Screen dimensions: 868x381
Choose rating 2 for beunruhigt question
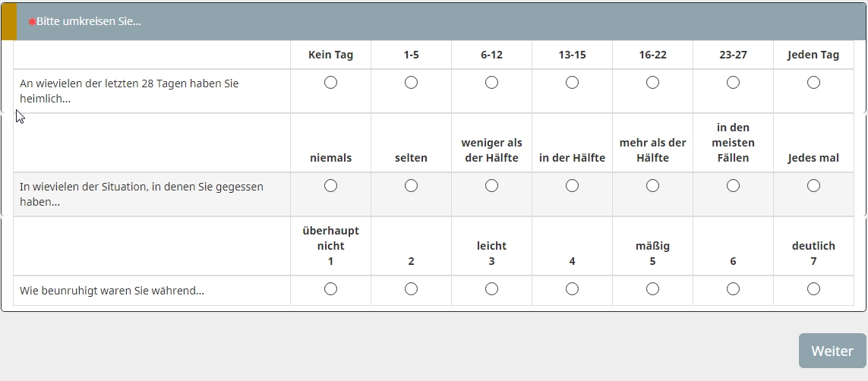(411, 289)
